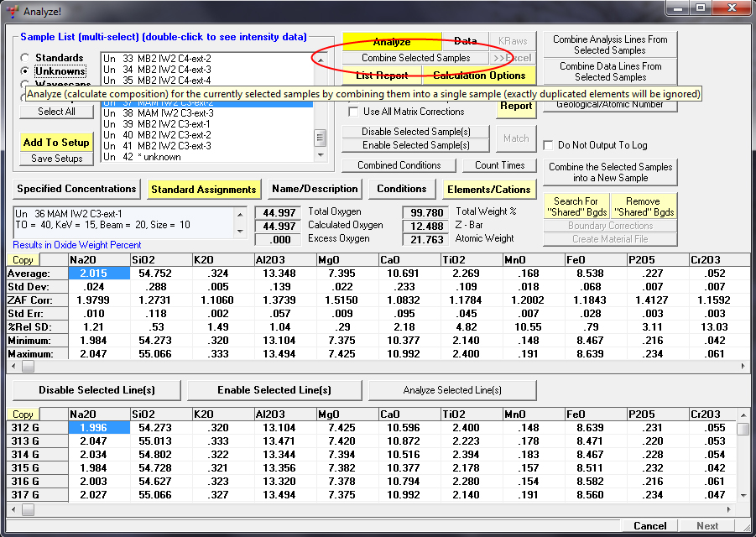This screenshot has height=537, width=756.
Task: Click Search For "Shared" Bgds button
Action: point(576,206)
